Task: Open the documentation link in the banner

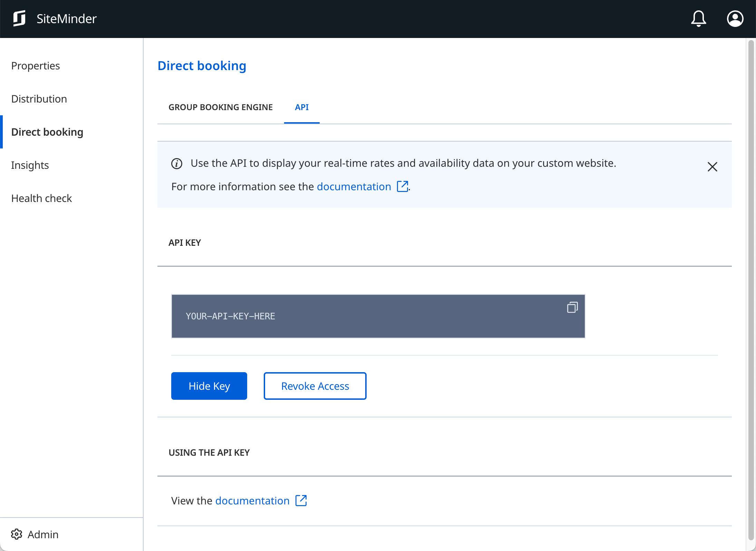Action: tap(354, 186)
